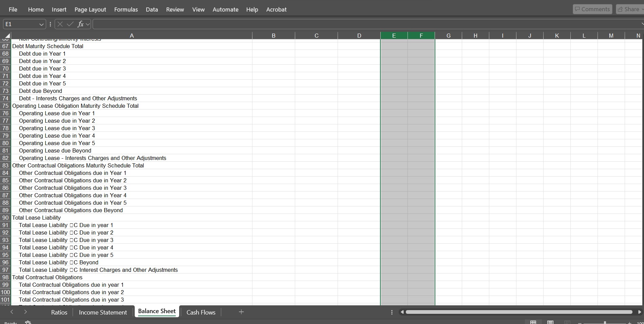644x324 pixels.
Task: Click "Operating Lease Obligation Maturity Schedule Total"
Action: point(132,106)
